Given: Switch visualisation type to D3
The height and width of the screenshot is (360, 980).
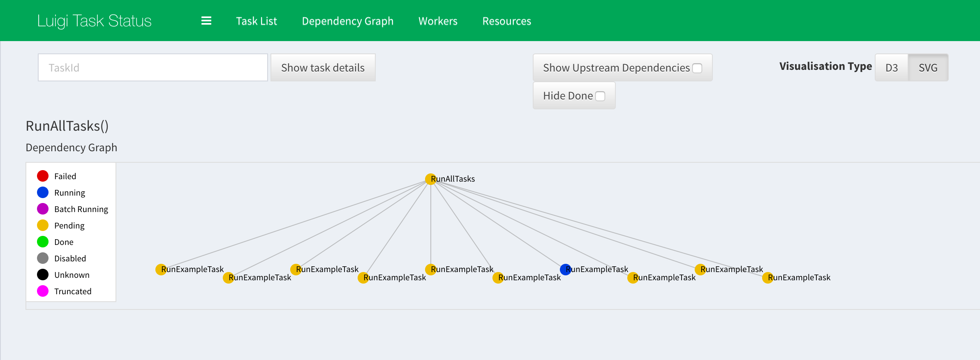Looking at the screenshot, I should (892, 67).
